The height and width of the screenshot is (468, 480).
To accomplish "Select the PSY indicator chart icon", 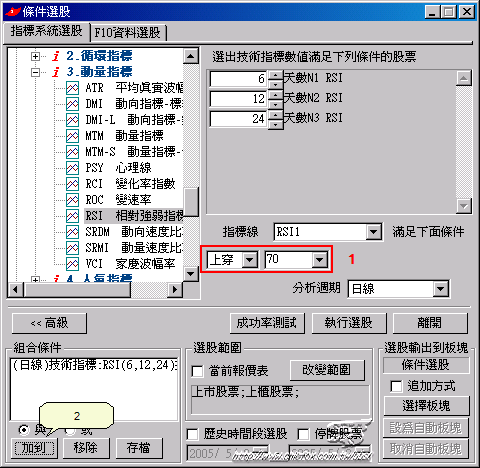I will pos(72,168).
